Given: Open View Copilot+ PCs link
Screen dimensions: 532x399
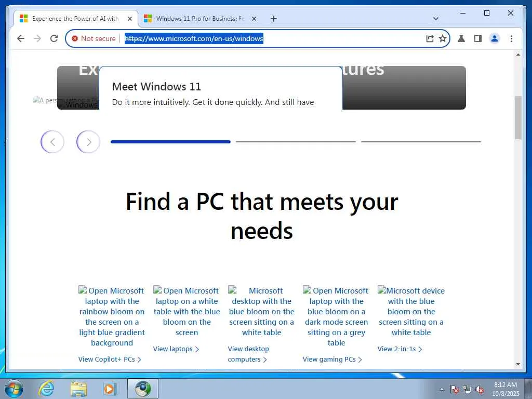Looking at the screenshot, I should 110,360.
